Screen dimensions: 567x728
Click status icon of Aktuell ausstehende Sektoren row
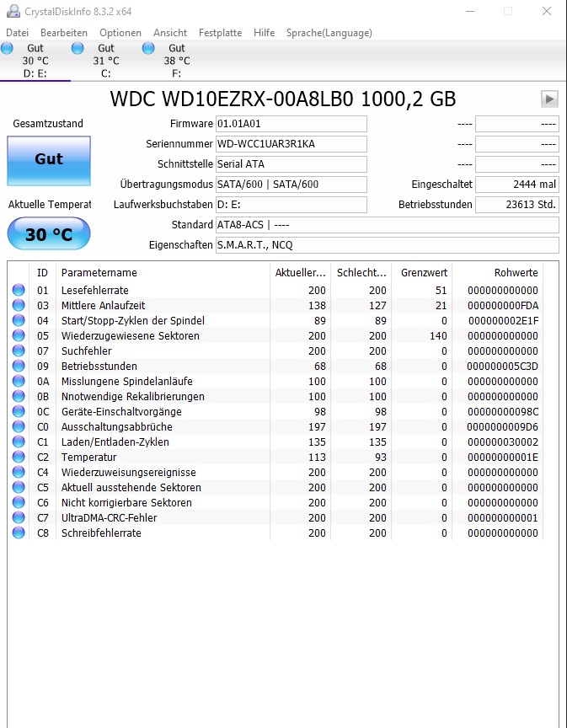click(x=19, y=488)
